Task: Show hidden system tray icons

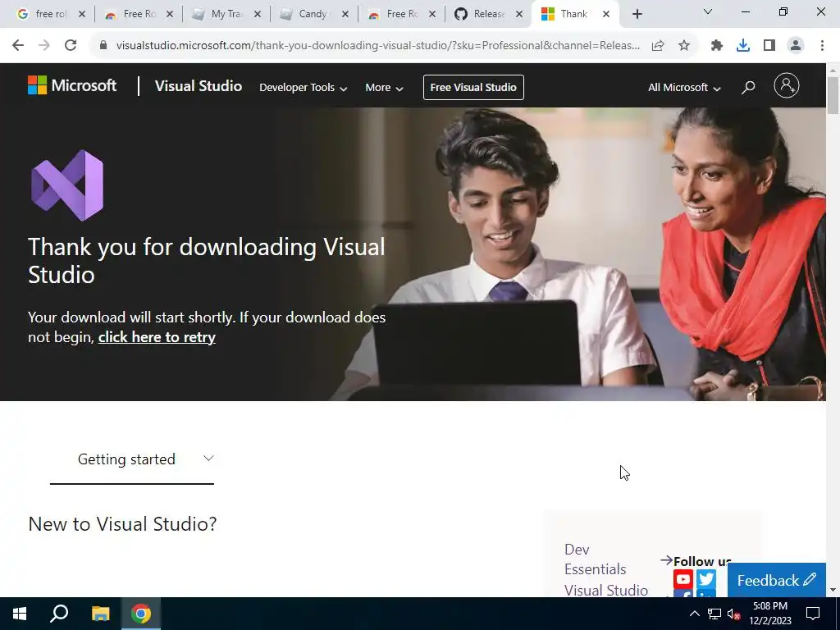Action: (x=694, y=614)
